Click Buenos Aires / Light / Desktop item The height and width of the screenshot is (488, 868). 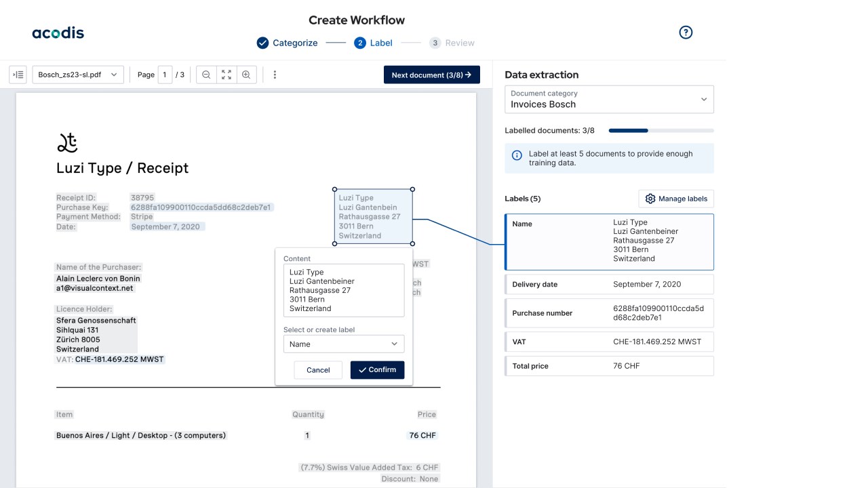pyautogui.click(x=141, y=435)
